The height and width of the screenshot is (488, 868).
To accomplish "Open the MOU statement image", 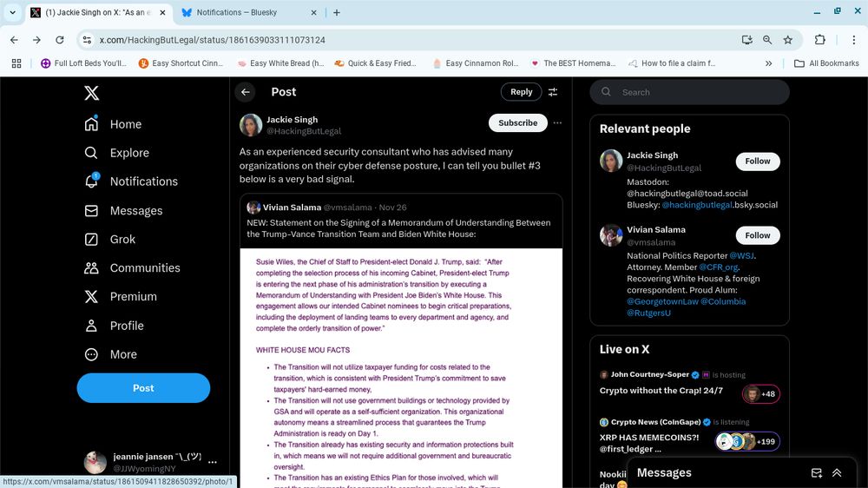I will pos(401,368).
